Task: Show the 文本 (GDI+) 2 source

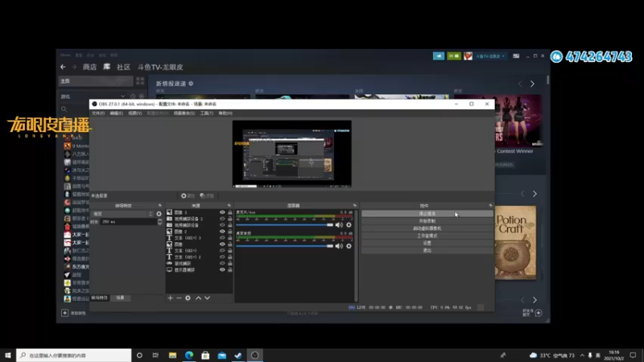Action: click(x=222, y=257)
